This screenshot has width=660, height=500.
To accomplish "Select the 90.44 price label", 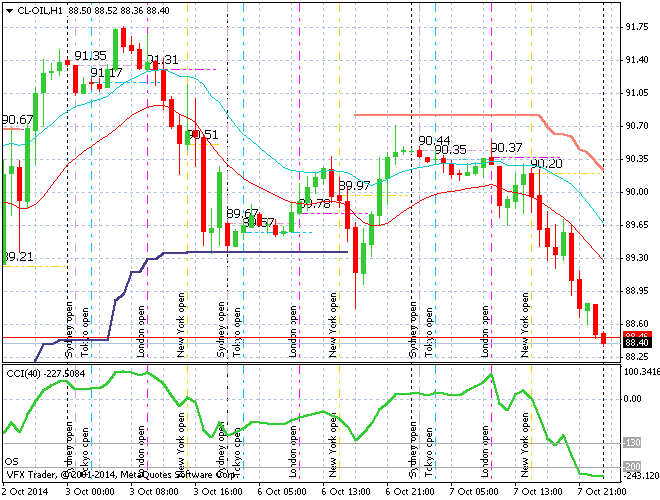I will [x=434, y=141].
